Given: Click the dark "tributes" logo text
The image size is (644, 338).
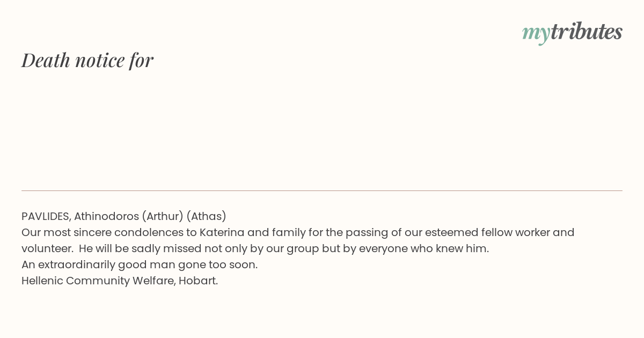Looking at the screenshot, I should (587, 31).
